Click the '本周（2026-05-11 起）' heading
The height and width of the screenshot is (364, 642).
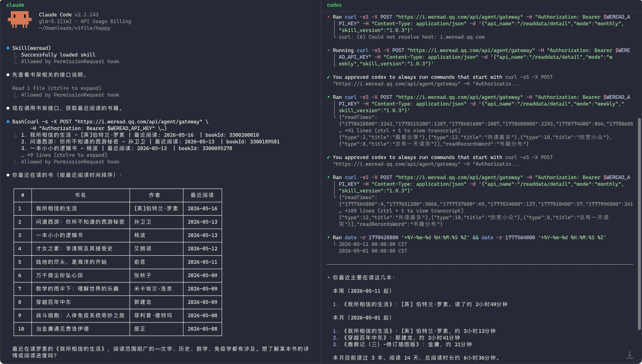click(362, 291)
